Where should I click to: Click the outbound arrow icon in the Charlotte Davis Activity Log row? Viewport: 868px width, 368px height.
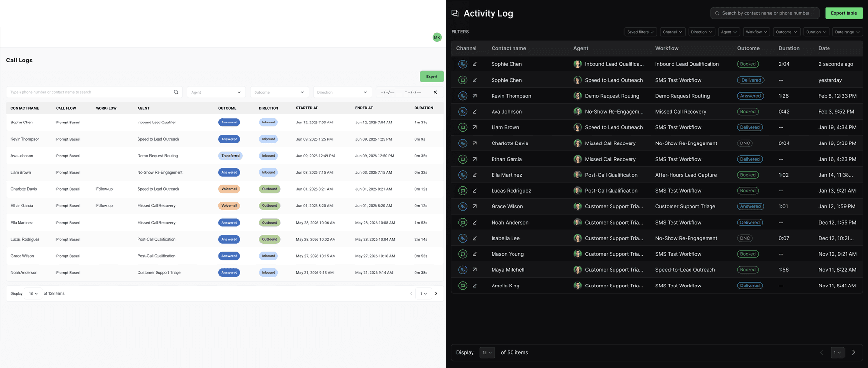tap(474, 143)
